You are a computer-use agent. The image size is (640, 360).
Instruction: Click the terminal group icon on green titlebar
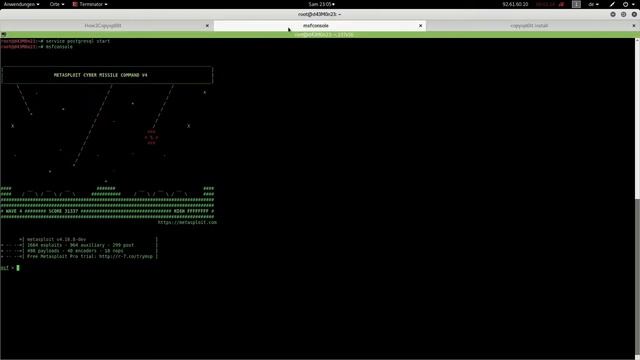coord(4,35)
